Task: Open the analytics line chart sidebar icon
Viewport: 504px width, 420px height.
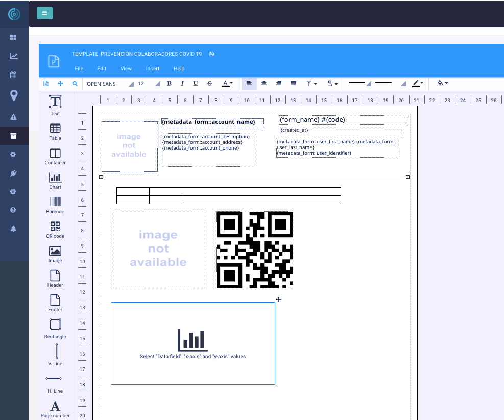Action: click(13, 56)
